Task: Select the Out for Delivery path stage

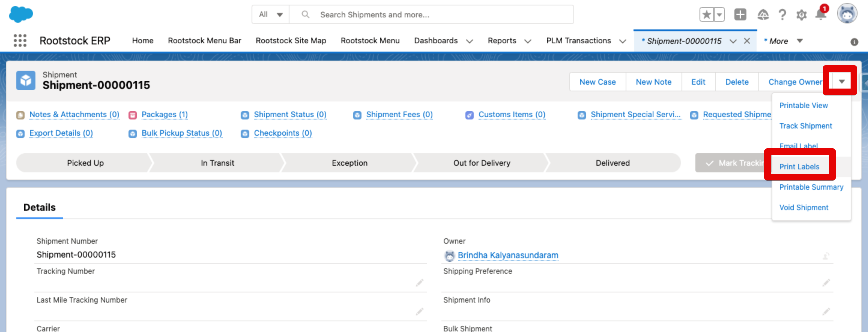Action: pos(482,163)
